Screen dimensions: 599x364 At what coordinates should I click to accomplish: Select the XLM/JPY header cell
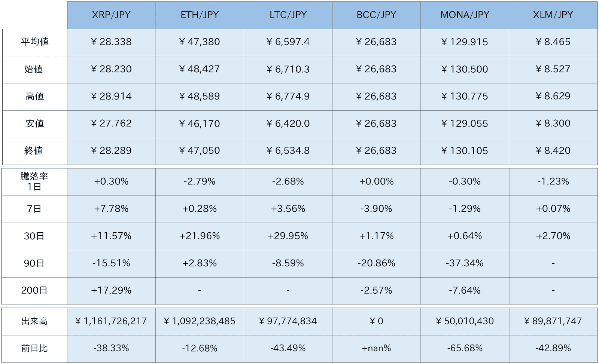[553, 15]
